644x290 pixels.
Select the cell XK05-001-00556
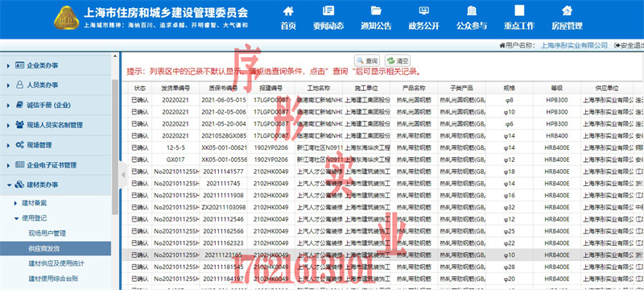click(x=224, y=159)
